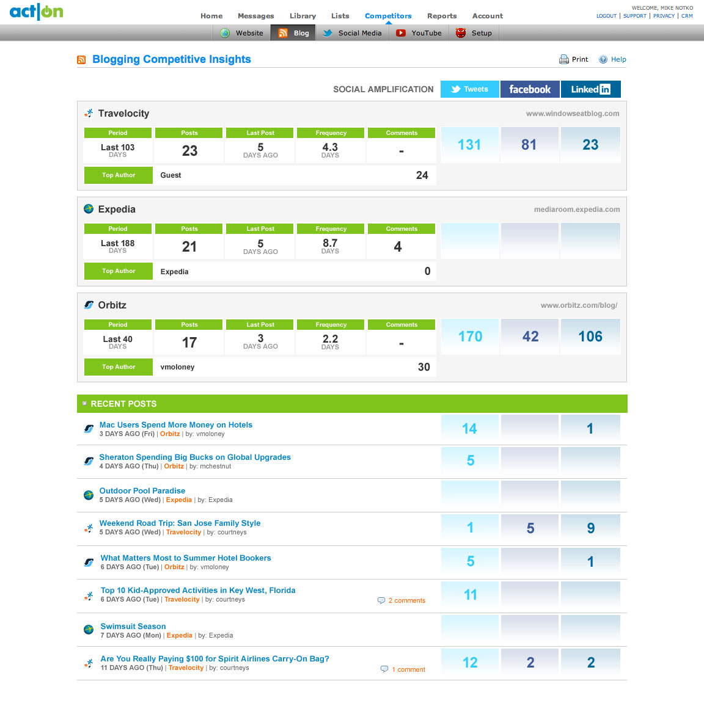Open mediaroom.expedia.com link
Image resolution: width=704 pixels, height=728 pixels.
pos(577,209)
